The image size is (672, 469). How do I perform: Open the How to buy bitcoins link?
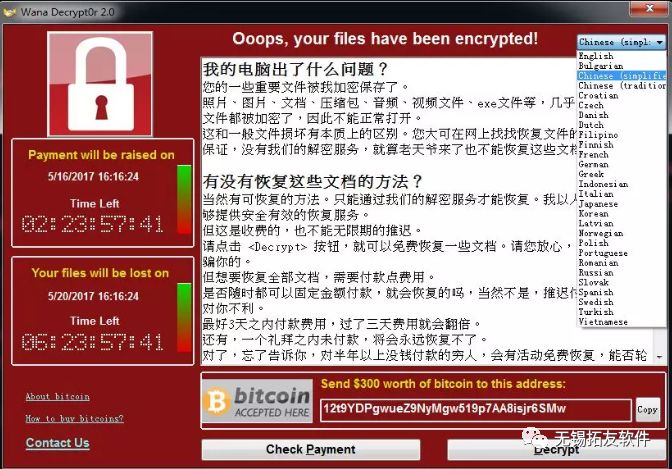74,418
